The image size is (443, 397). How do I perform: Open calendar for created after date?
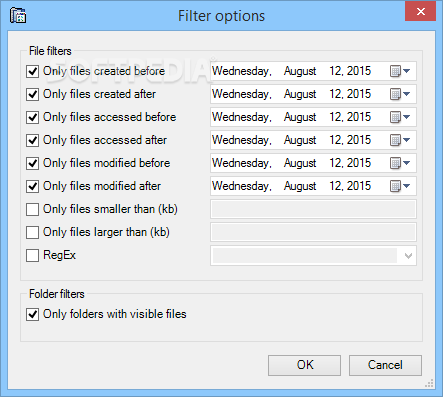[x=400, y=94]
